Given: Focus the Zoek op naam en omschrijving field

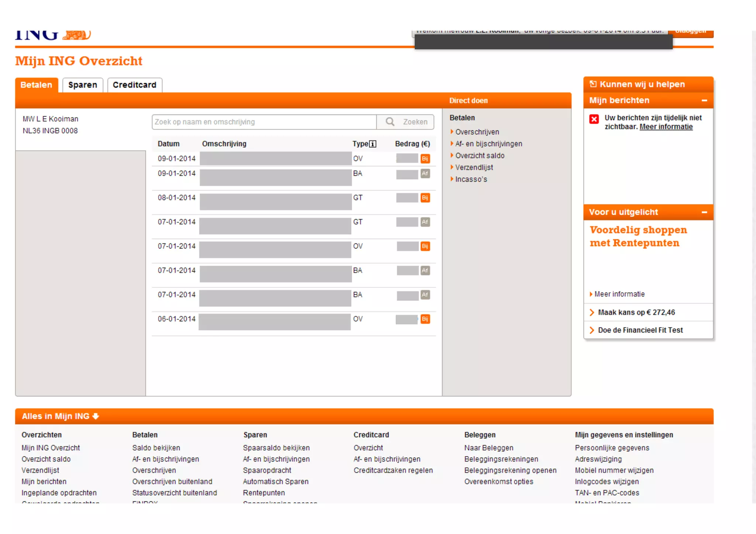Looking at the screenshot, I should pos(264,122).
